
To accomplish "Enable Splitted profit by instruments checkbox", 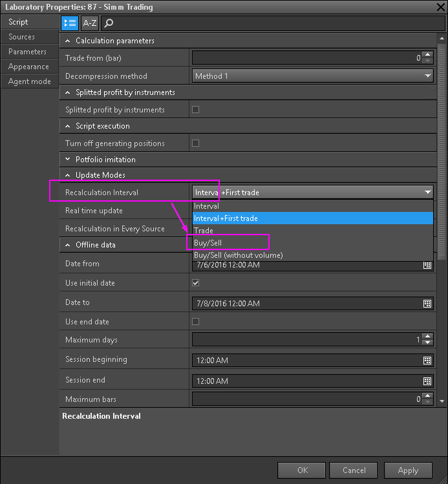I will pos(196,109).
